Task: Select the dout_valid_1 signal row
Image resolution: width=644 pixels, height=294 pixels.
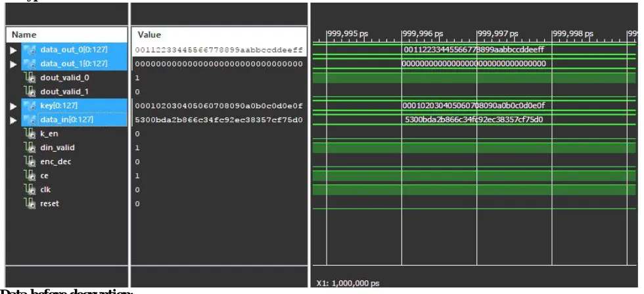Action: (66, 92)
